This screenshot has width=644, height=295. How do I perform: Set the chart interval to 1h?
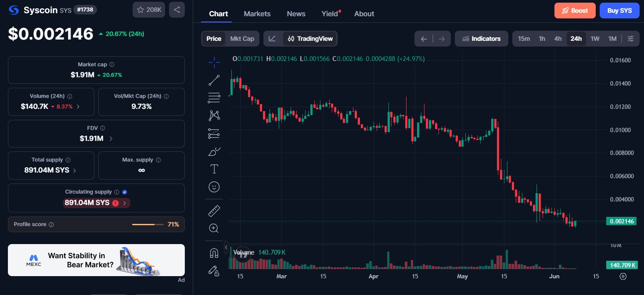pyautogui.click(x=542, y=39)
